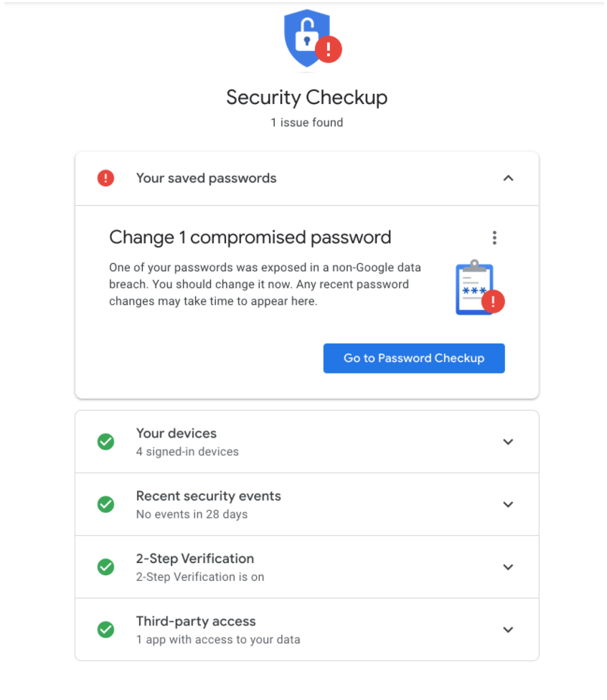Image resolution: width=607 pixels, height=700 pixels.
Task: Click the red alert icon beside Your saved passwords
Action: 106,178
